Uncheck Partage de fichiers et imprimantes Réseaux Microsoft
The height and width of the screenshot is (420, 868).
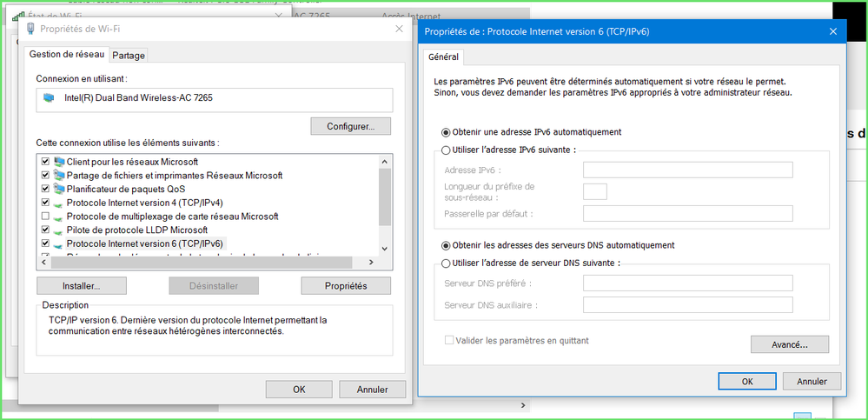point(46,175)
